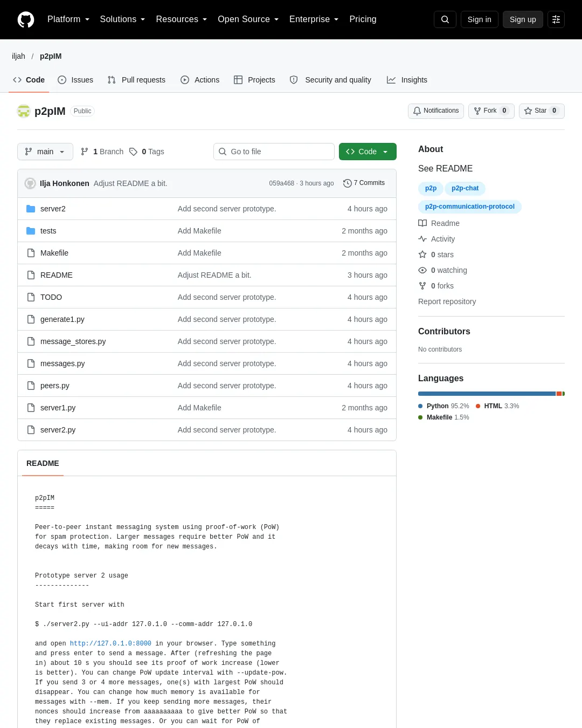Expand the Open Source menu

pyautogui.click(x=248, y=19)
